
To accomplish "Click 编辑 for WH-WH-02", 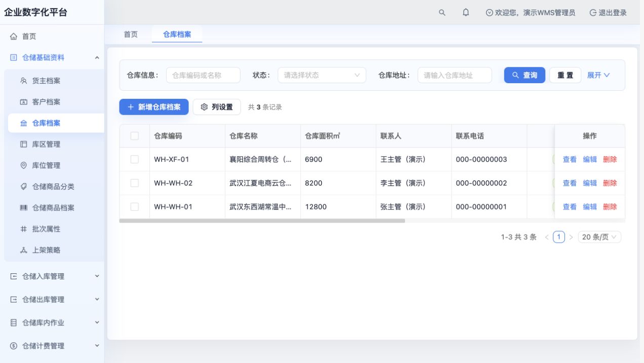I will pyautogui.click(x=590, y=183).
